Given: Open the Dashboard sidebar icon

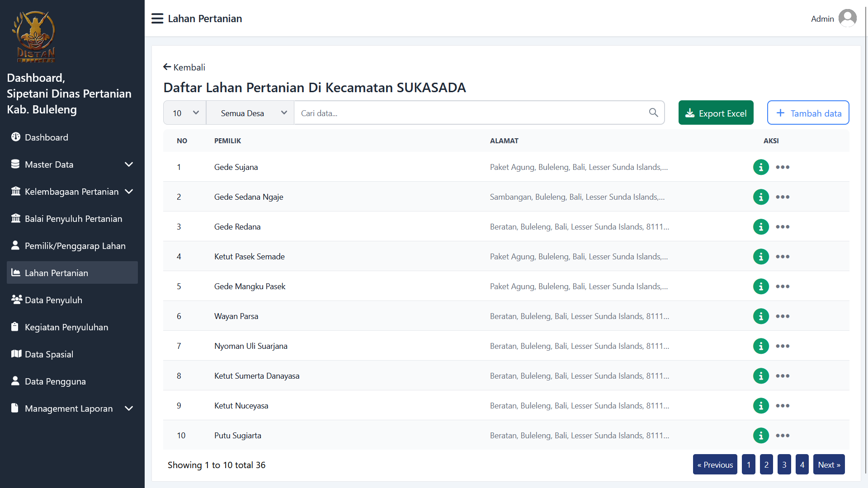Looking at the screenshot, I should tap(16, 137).
